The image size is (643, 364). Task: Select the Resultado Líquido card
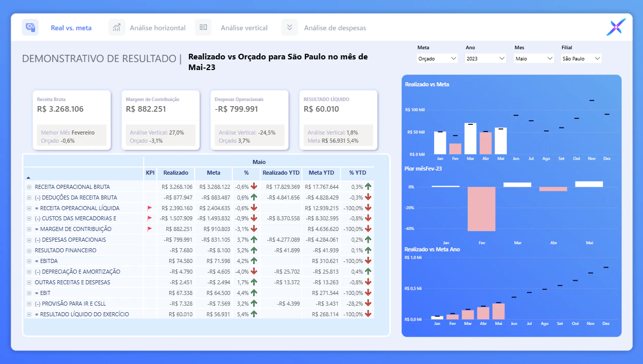click(338, 120)
